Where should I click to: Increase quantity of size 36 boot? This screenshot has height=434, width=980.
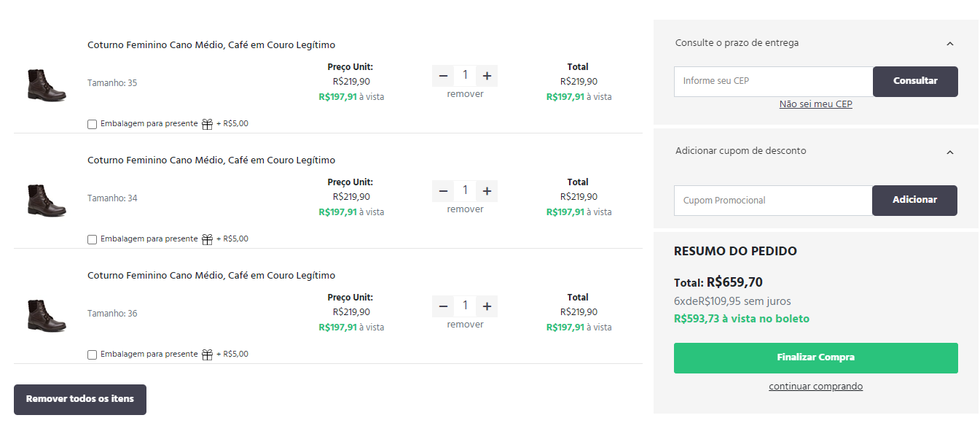487,306
